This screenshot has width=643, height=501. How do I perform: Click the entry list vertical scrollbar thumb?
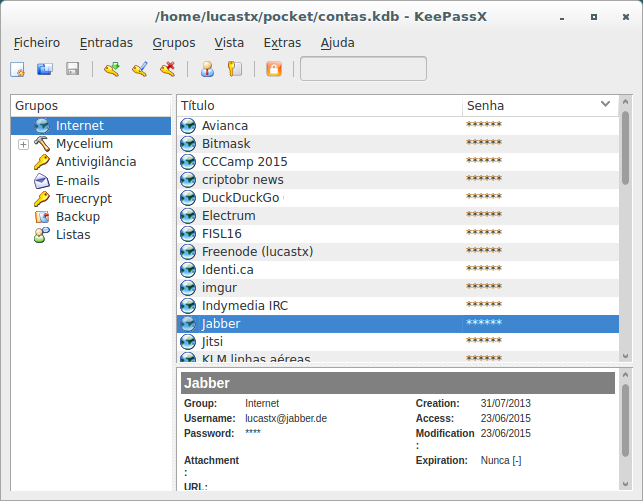[x=625, y=148]
